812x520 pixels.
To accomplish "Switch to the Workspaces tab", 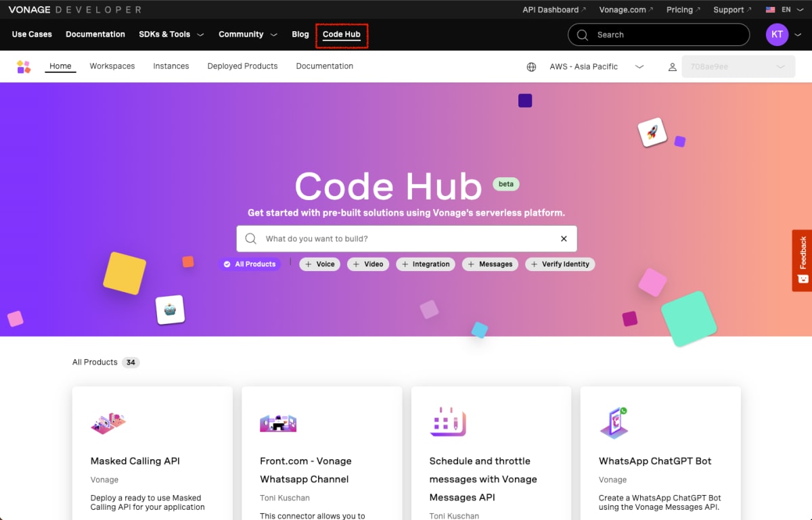I will 112,66.
